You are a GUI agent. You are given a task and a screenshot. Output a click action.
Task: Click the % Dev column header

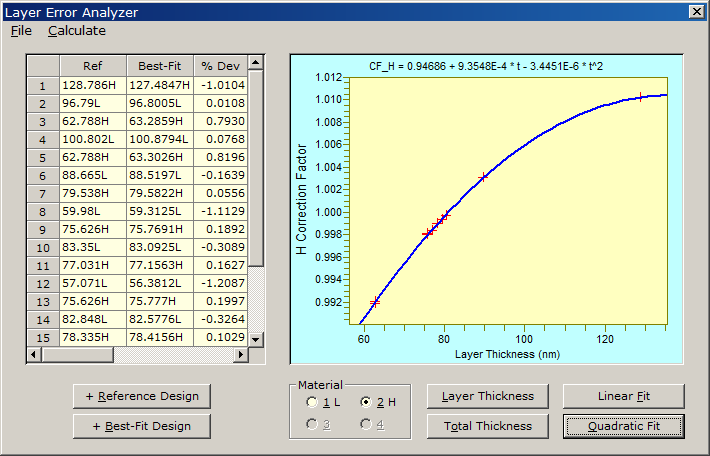[x=221, y=66]
